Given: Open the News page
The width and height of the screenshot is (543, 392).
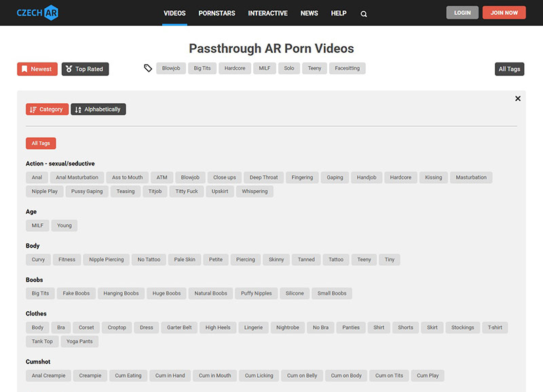Looking at the screenshot, I should (x=309, y=13).
